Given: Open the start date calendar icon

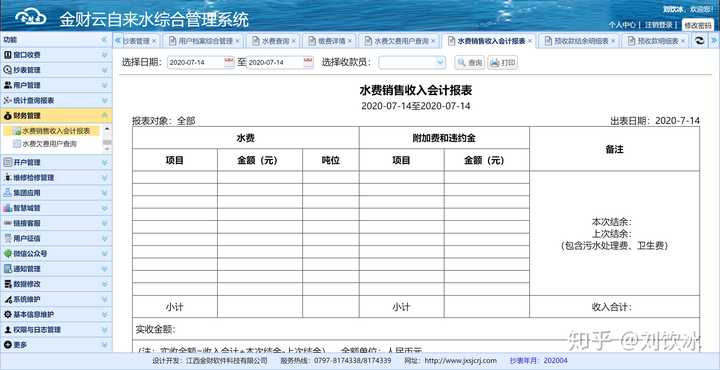Looking at the screenshot, I should 229,62.
